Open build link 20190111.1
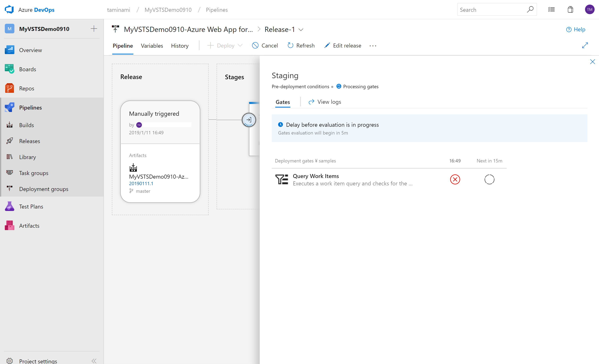Image resolution: width=599 pixels, height=364 pixels. pos(141,184)
